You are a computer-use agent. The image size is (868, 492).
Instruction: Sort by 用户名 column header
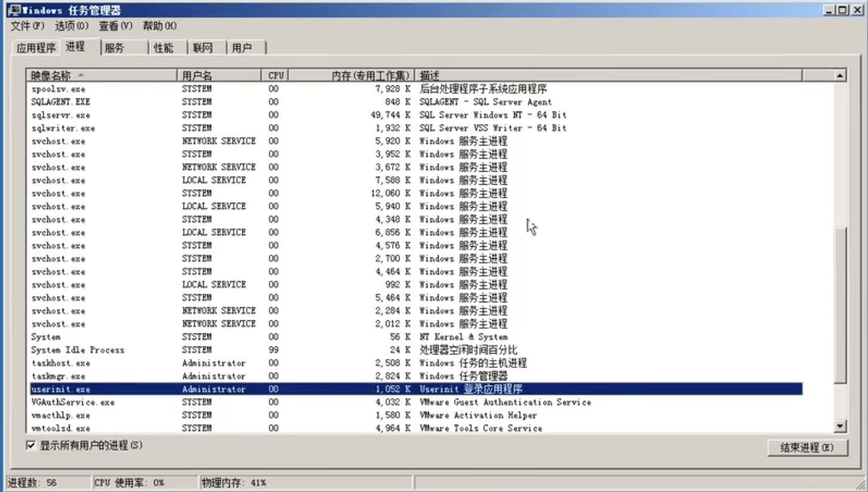(220, 76)
